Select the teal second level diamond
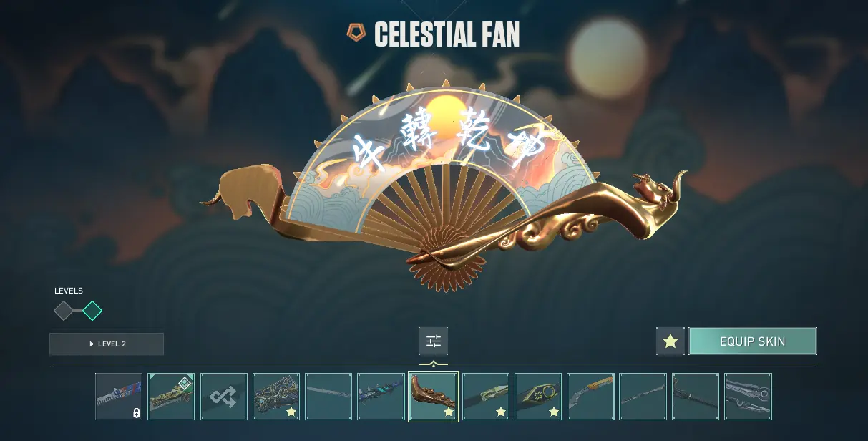This screenshot has width=868, height=441. [92, 311]
